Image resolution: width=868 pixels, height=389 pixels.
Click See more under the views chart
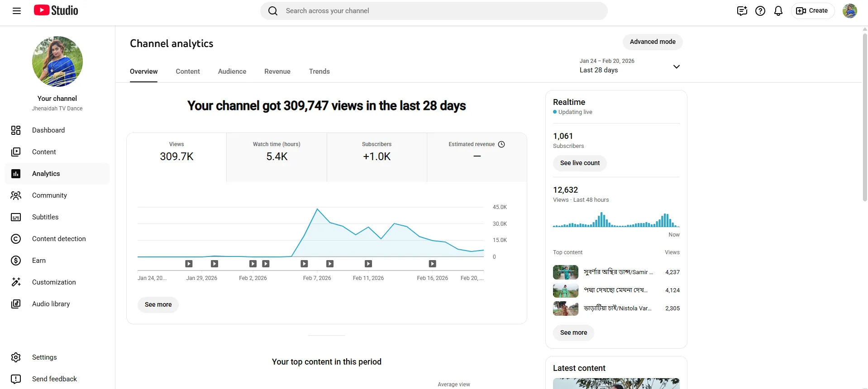coord(158,304)
